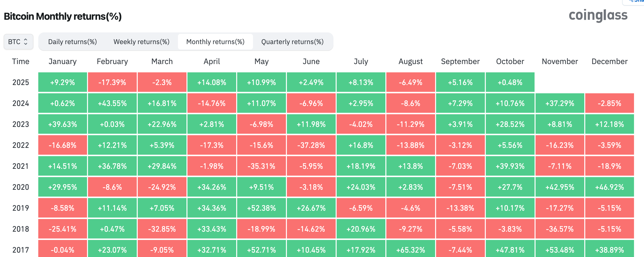
Task: Select the Weekly returns(%) tab
Action: tap(142, 42)
